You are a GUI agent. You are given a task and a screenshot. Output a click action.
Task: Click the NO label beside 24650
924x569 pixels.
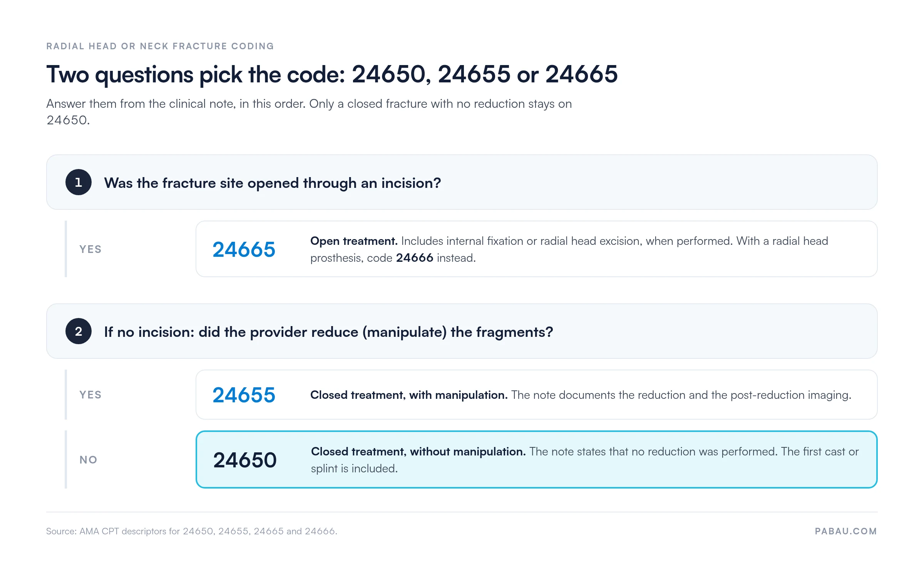(88, 460)
